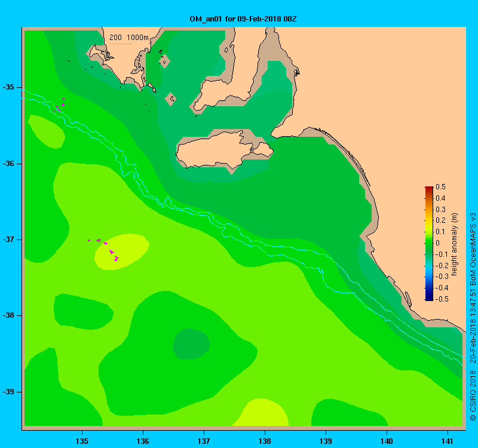Click the 136 longitude axis label
The height and width of the screenshot is (448, 478).
[143, 441]
